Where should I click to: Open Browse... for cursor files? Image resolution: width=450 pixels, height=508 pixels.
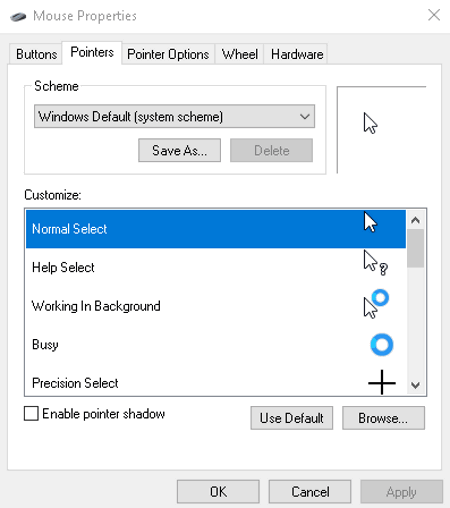383,418
